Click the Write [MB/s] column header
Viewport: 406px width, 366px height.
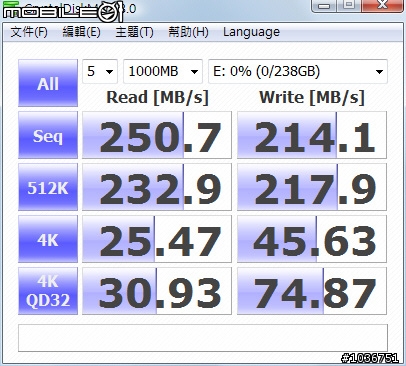coord(312,98)
